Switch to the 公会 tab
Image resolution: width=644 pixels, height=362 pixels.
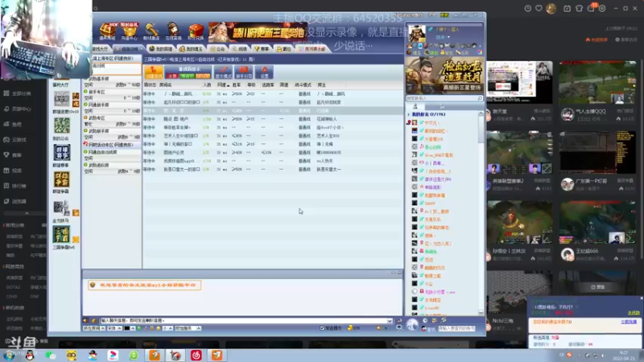pyautogui.click(x=217, y=49)
